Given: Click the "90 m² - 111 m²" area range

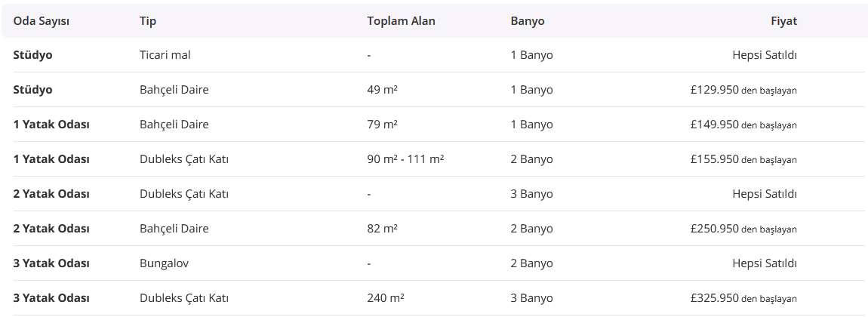Looking at the screenshot, I should (x=405, y=159).
